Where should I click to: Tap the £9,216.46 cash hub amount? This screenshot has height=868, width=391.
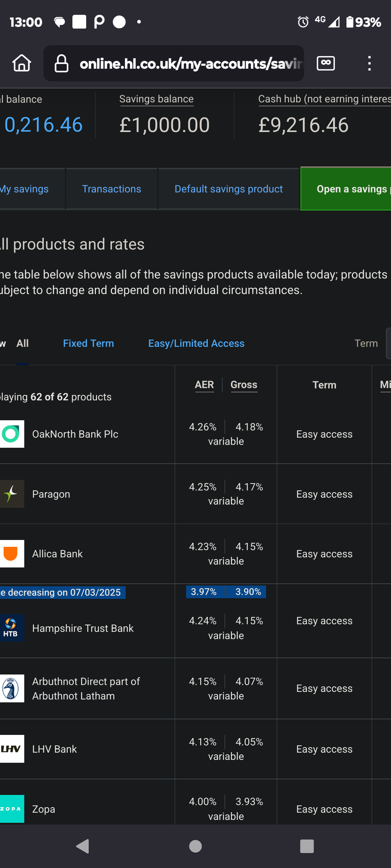pos(303,125)
